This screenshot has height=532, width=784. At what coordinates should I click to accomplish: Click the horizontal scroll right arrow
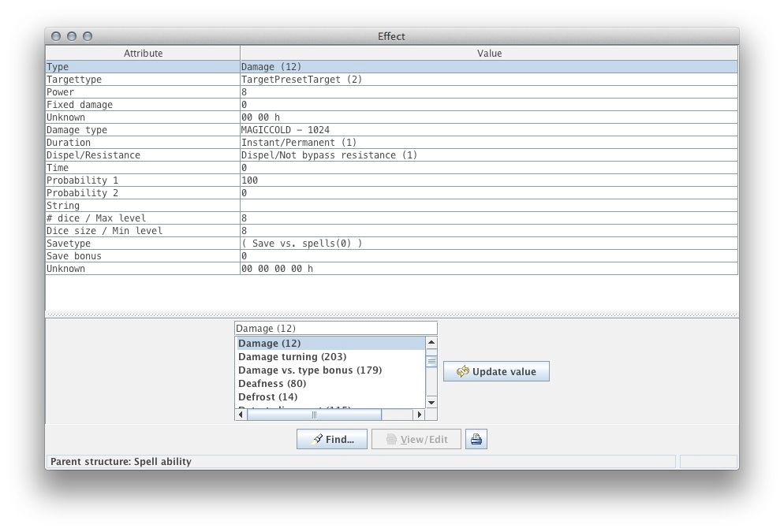(418, 415)
